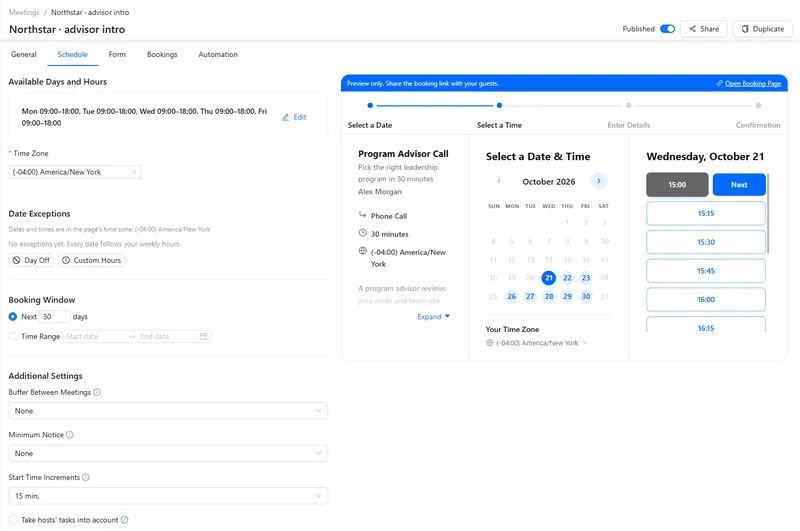Image resolution: width=800 pixels, height=531 pixels.
Task: Open Your Time Zone preview dropdown
Action: tap(537, 343)
